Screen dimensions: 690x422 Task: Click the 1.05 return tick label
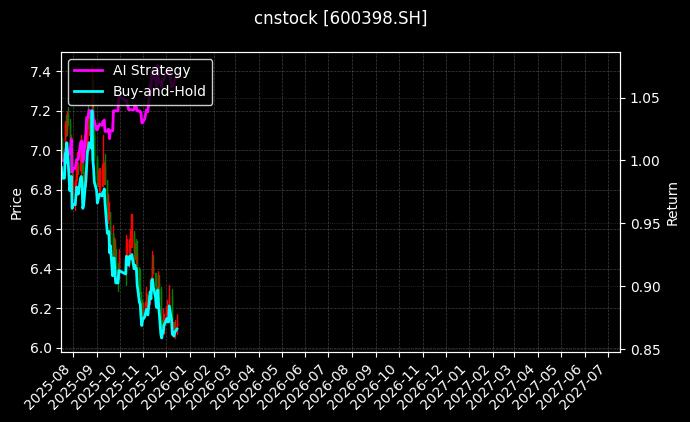tap(645, 98)
